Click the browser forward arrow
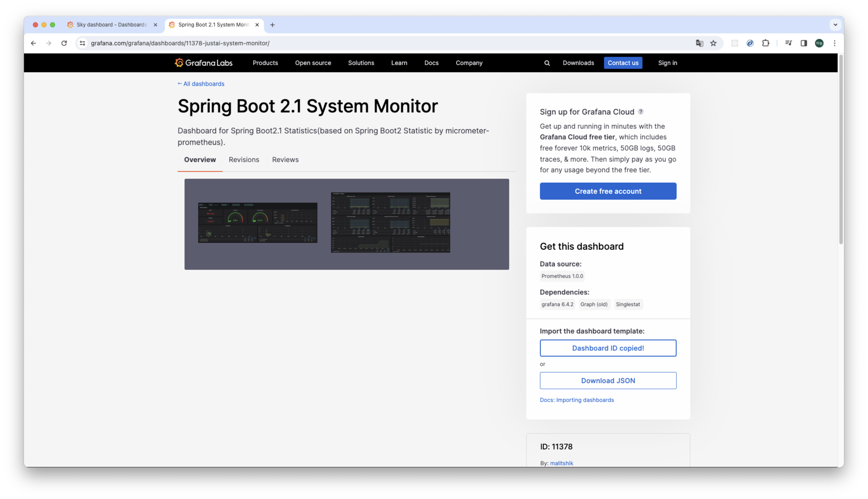Image resolution: width=868 pixels, height=499 pixels. point(49,43)
